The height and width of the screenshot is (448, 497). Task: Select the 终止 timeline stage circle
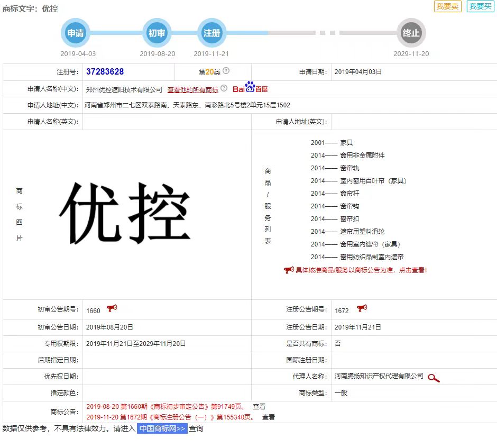coord(411,33)
